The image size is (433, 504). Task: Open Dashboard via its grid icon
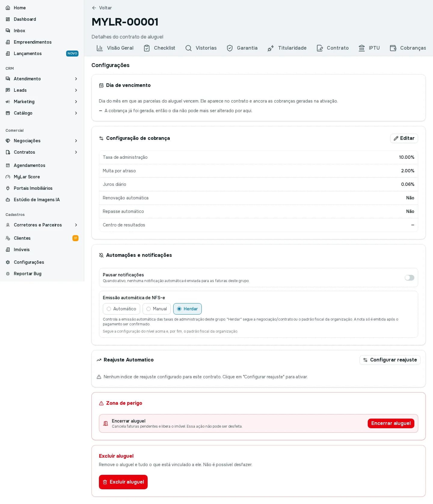point(8,19)
